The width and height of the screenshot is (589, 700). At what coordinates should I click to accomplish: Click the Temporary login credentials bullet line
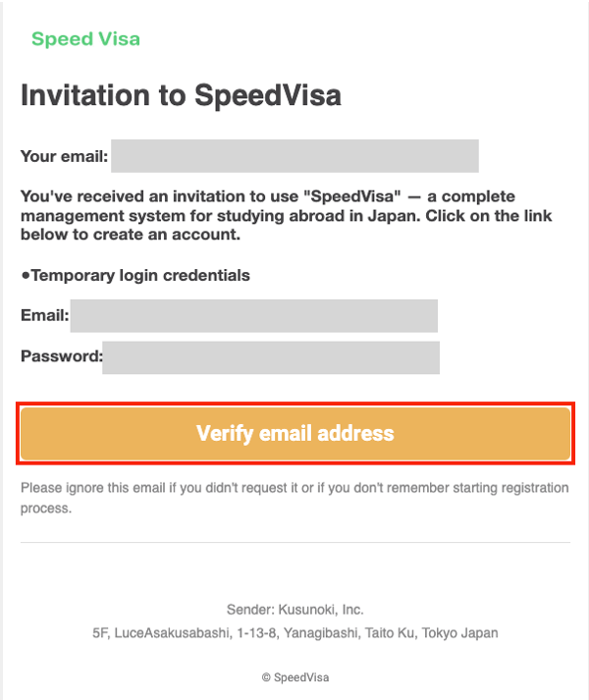(135, 276)
